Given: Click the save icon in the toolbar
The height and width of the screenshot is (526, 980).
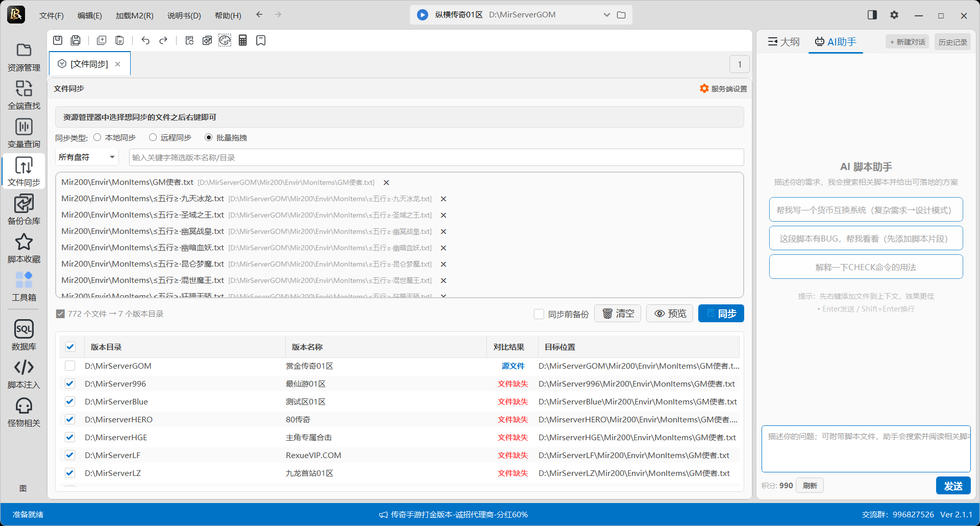Looking at the screenshot, I should (x=58, y=40).
